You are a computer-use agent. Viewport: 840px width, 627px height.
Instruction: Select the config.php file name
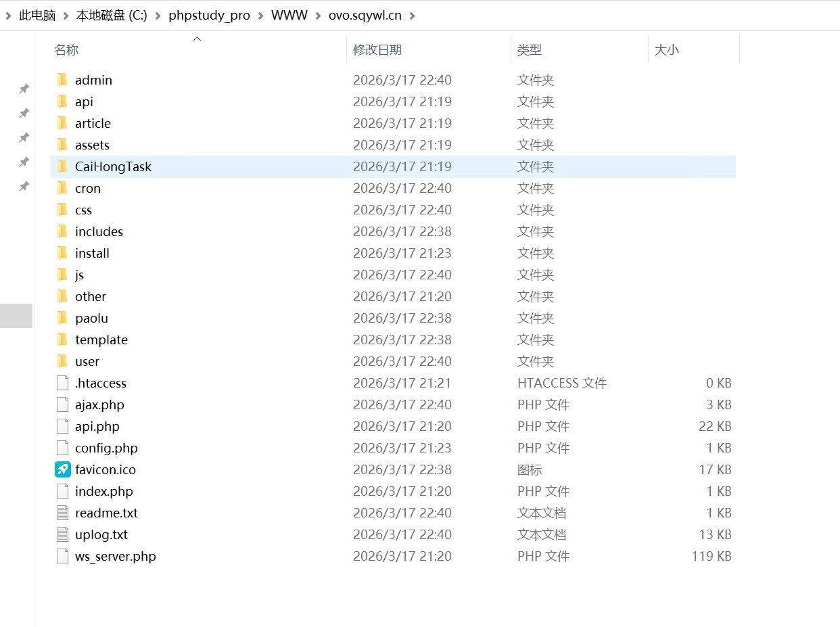106,448
